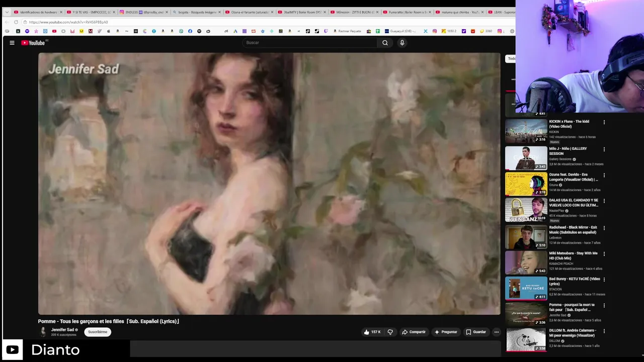Close the Ozuna-el farsante tab
Image resolution: width=644 pixels, height=362 pixels.
point(272,12)
